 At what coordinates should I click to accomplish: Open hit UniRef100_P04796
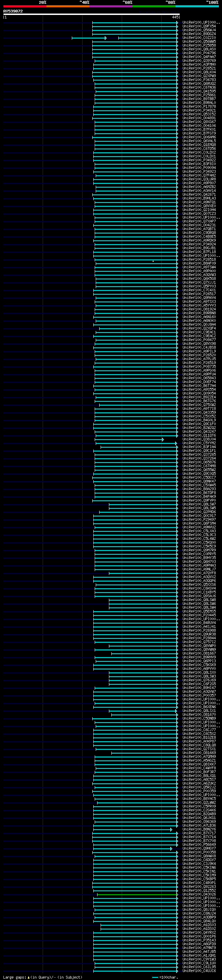click(x=199, y=53)
